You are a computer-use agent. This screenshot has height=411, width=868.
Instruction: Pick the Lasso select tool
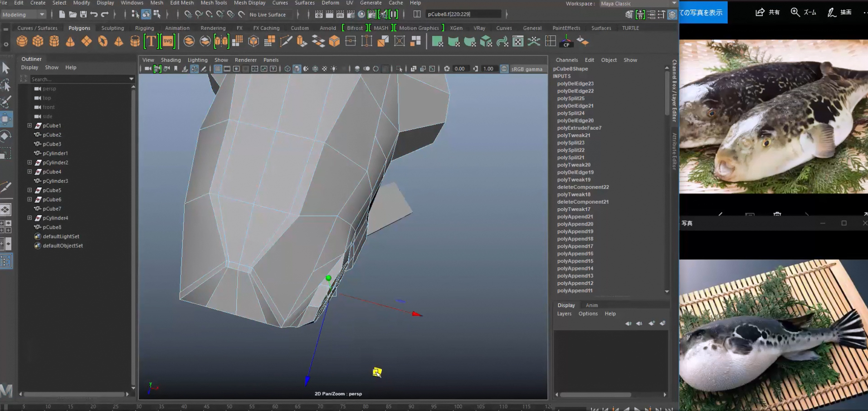(x=5, y=85)
